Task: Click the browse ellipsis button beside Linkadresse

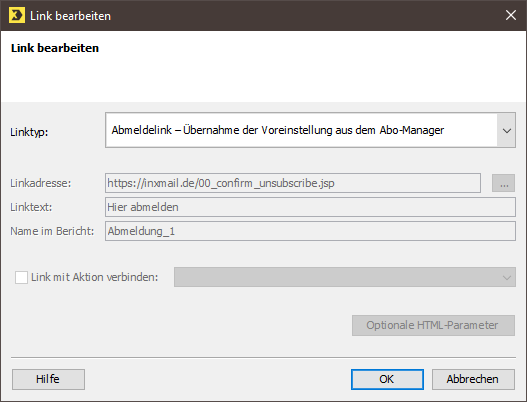Action: pyautogui.click(x=503, y=183)
